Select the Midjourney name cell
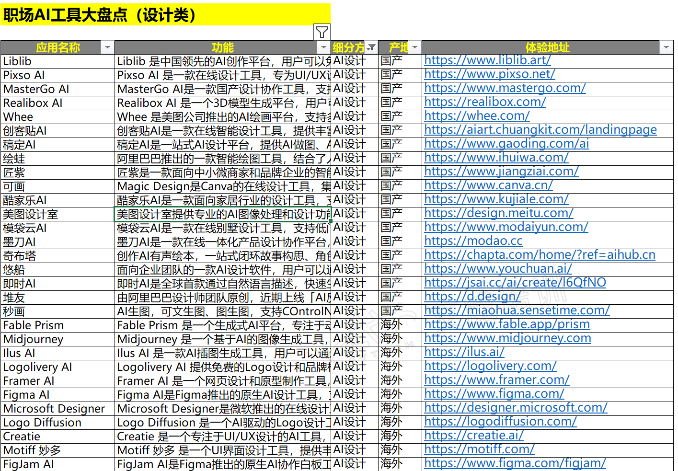The image size is (678, 471). [58, 339]
